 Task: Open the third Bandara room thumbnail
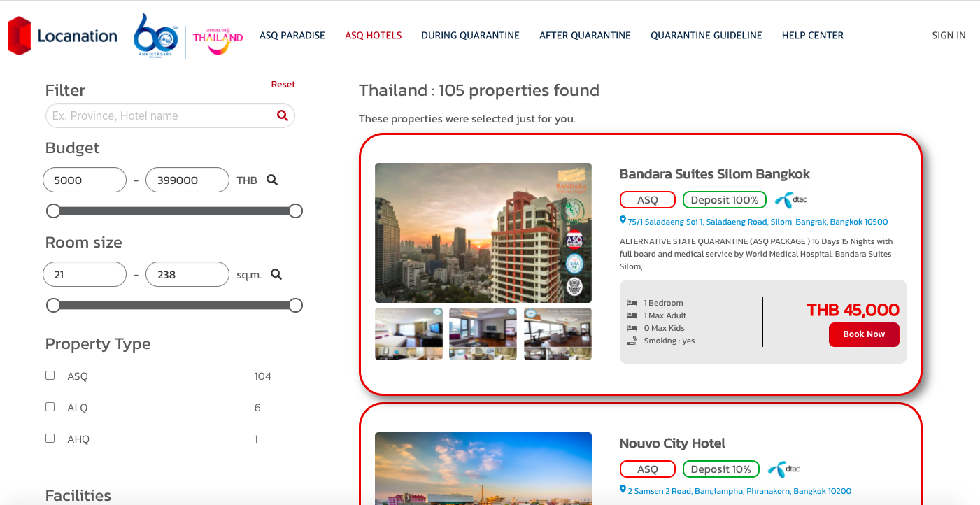tap(558, 334)
